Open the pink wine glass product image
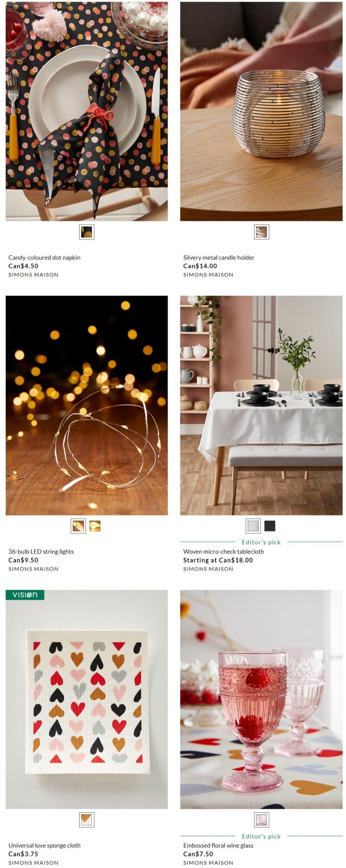This screenshot has width=346, height=868. (x=261, y=699)
